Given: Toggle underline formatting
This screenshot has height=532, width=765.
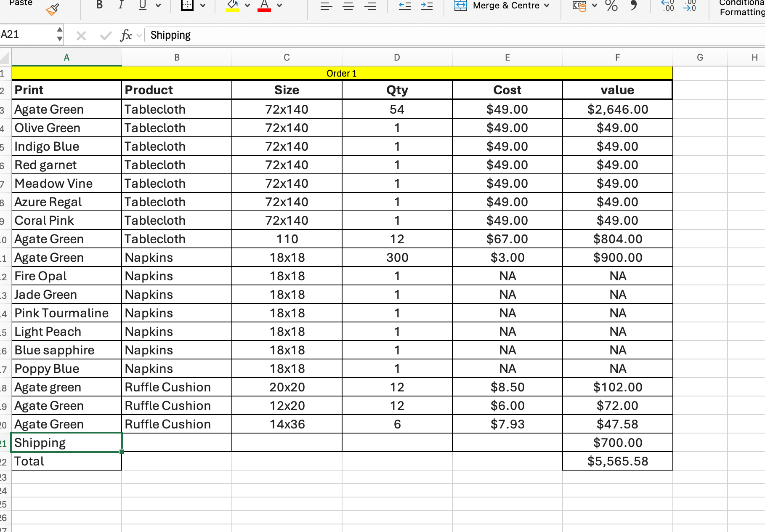Looking at the screenshot, I should [143, 5].
